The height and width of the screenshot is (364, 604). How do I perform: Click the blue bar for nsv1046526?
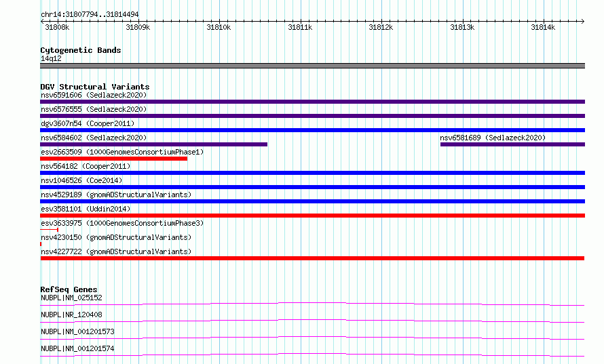click(312, 187)
